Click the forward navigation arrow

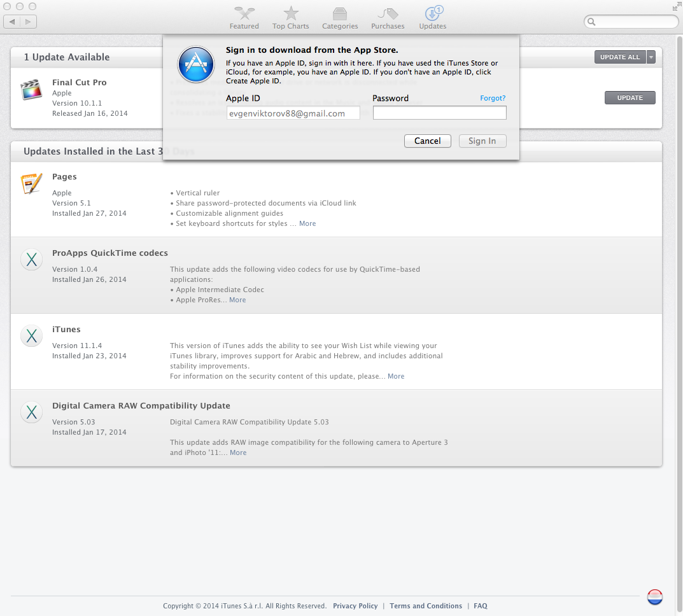(x=28, y=22)
